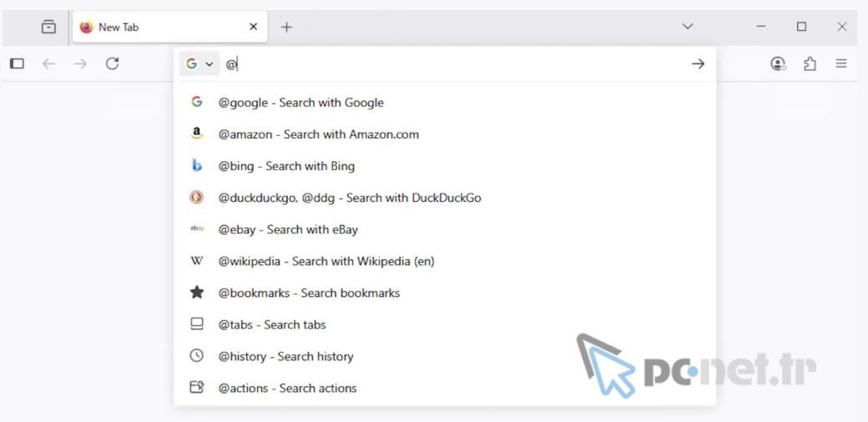Image resolution: width=868 pixels, height=422 pixels.
Task: Click the Google logo icon in the suggestion list
Action: point(196,102)
